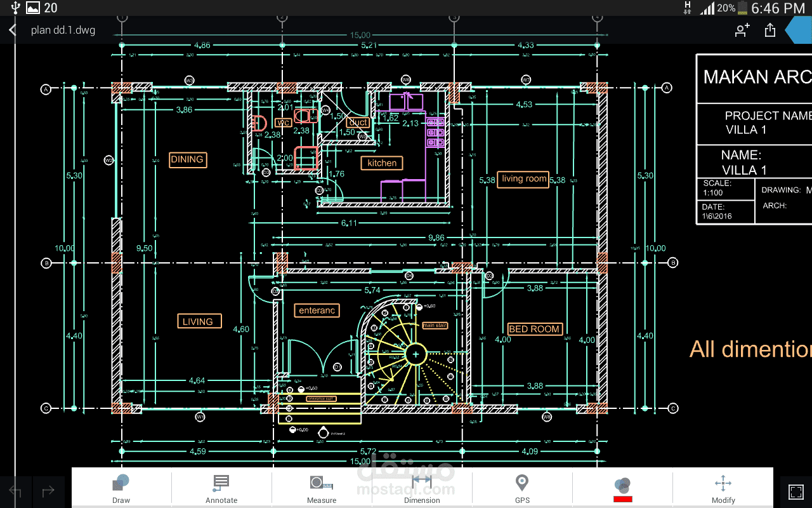This screenshot has width=812, height=508.
Task: Select the PROJECT NAME title block text
Action: (x=768, y=116)
